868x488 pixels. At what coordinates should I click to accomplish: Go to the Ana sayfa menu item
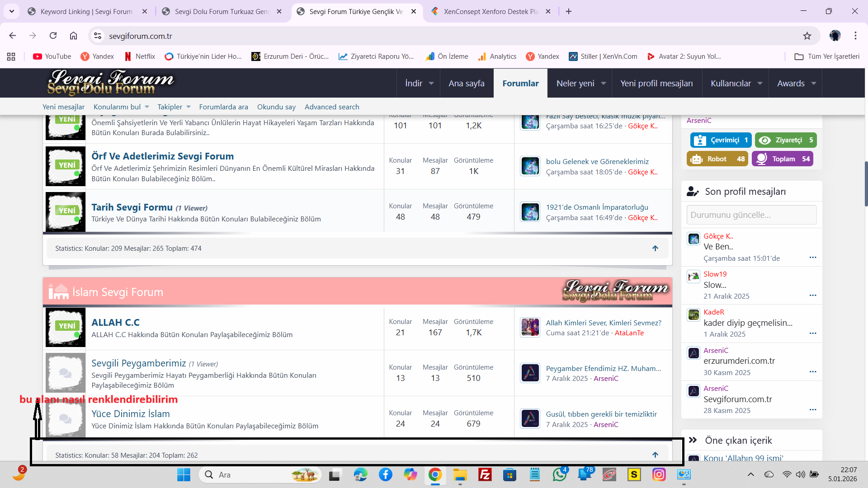click(x=466, y=84)
